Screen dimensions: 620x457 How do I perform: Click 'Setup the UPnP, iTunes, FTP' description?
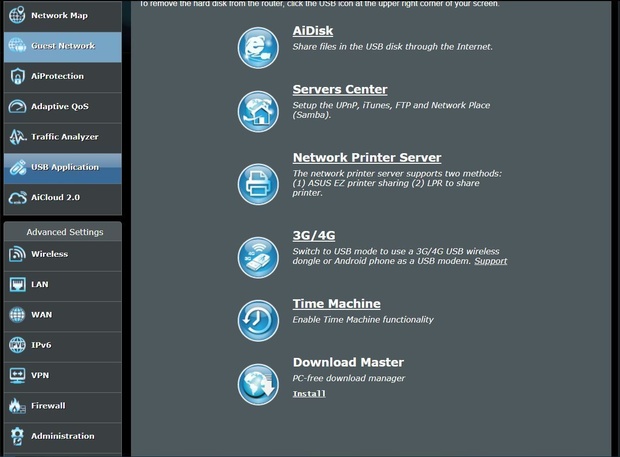pos(391,110)
